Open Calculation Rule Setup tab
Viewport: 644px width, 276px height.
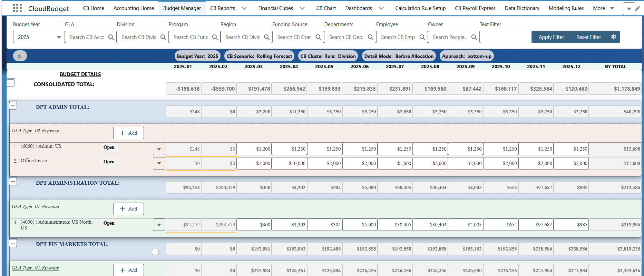(x=420, y=8)
